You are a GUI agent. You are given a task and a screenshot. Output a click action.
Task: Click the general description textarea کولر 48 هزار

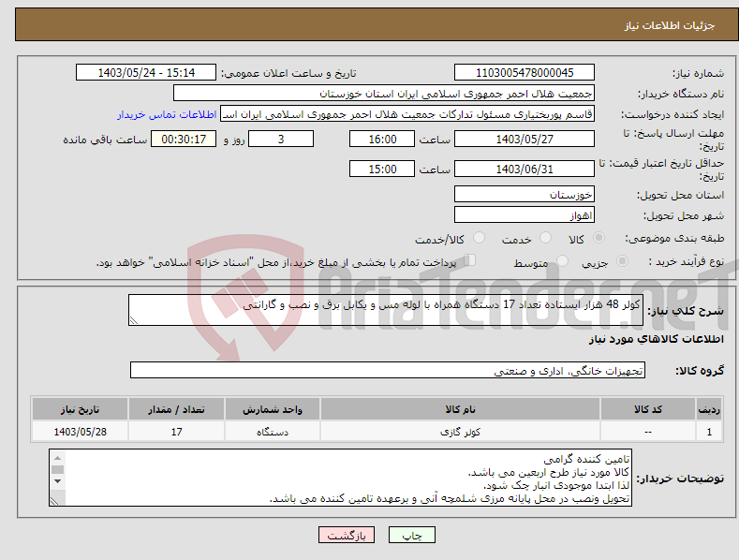click(386, 310)
